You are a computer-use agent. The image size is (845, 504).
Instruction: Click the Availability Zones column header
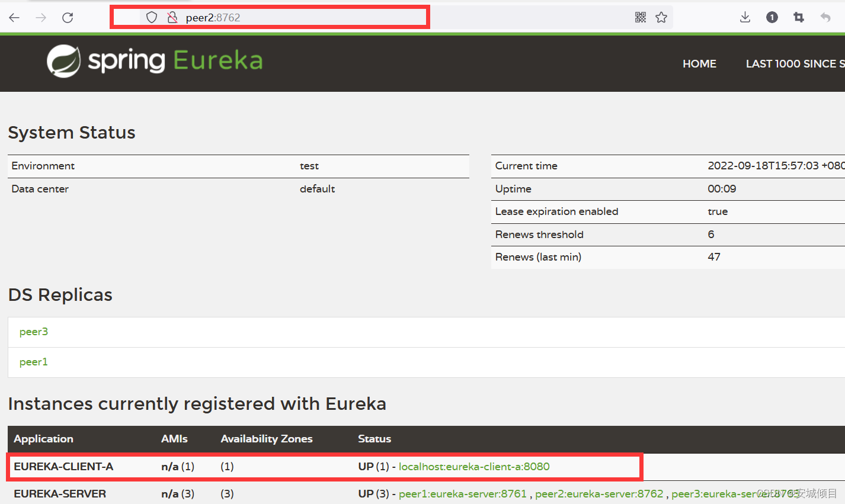pyautogui.click(x=267, y=439)
